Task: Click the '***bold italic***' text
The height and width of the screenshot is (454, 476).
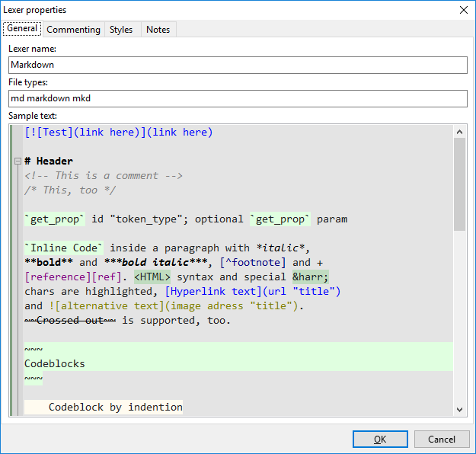Action: click(155, 262)
